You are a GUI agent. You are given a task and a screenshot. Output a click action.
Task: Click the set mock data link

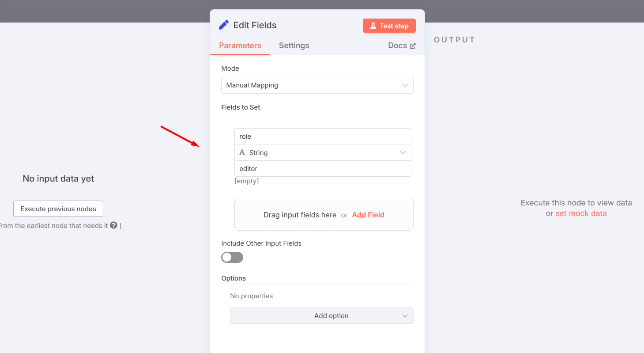pyautogui.click(x=581, y=213)
